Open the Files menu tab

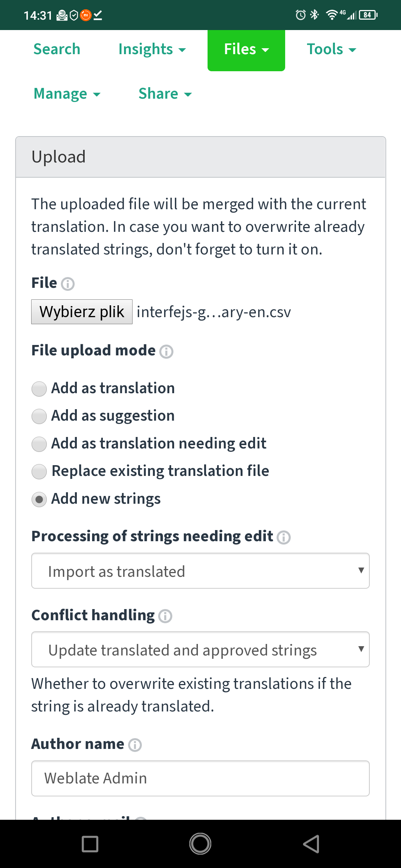(246, 49)
